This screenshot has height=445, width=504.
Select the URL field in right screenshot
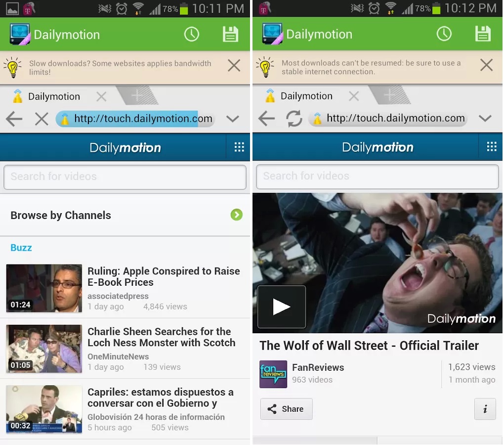[388, 118]
